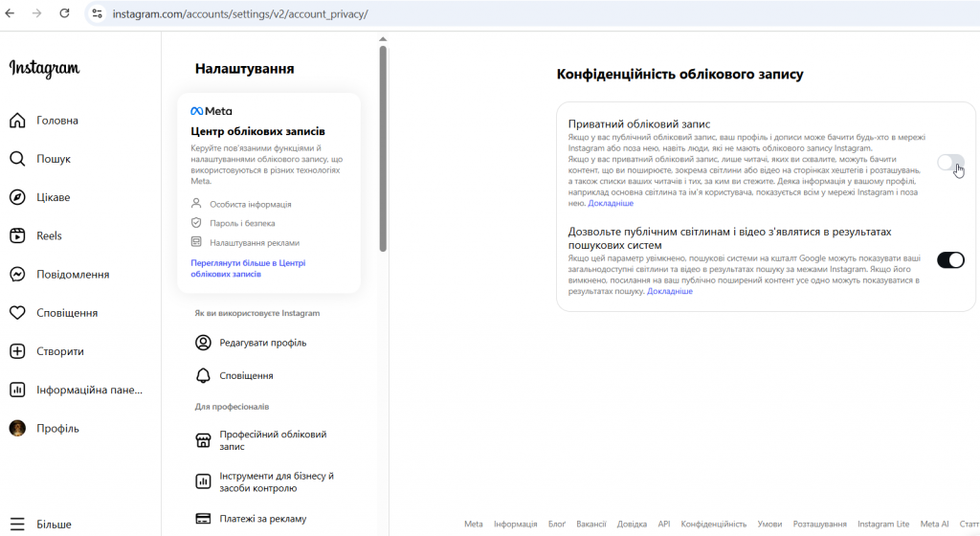The width and height of the screenshot is (980, 536).
Task: Disable search engine results visibility toggle
Action: pyautogui.click(x=950, y=259)
